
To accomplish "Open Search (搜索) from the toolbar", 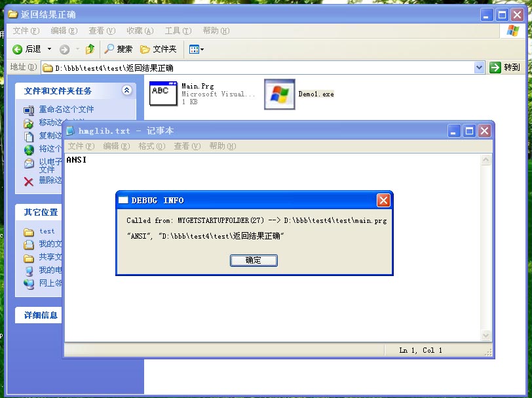I will click(119, 49).
